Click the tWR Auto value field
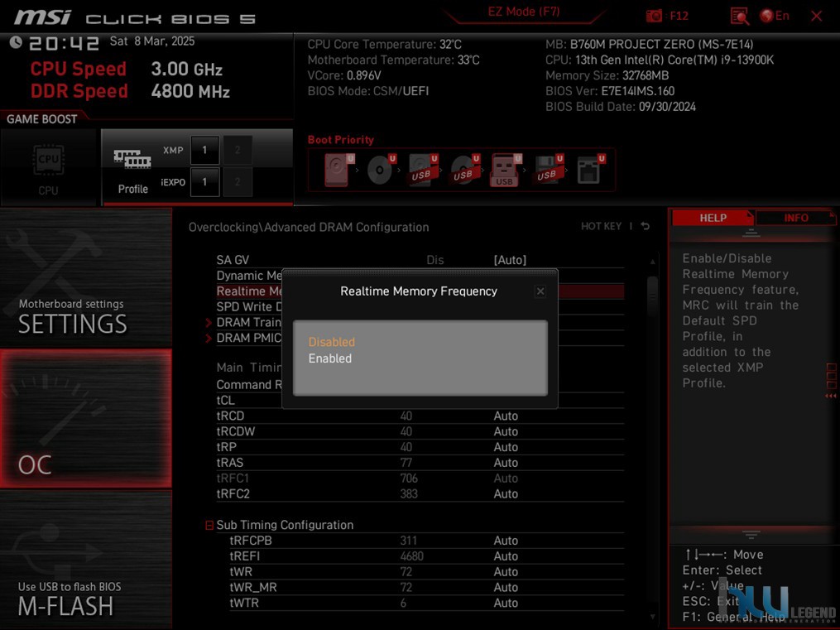Screen dimensions: 840x630 (x=506, y=571)
